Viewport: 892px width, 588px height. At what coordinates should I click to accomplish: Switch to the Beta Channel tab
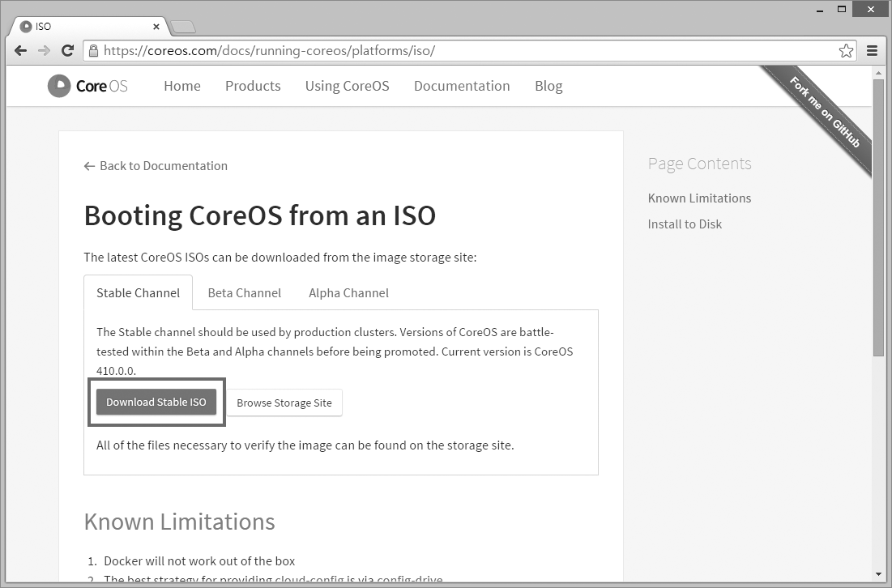click(x=244, y=293)
